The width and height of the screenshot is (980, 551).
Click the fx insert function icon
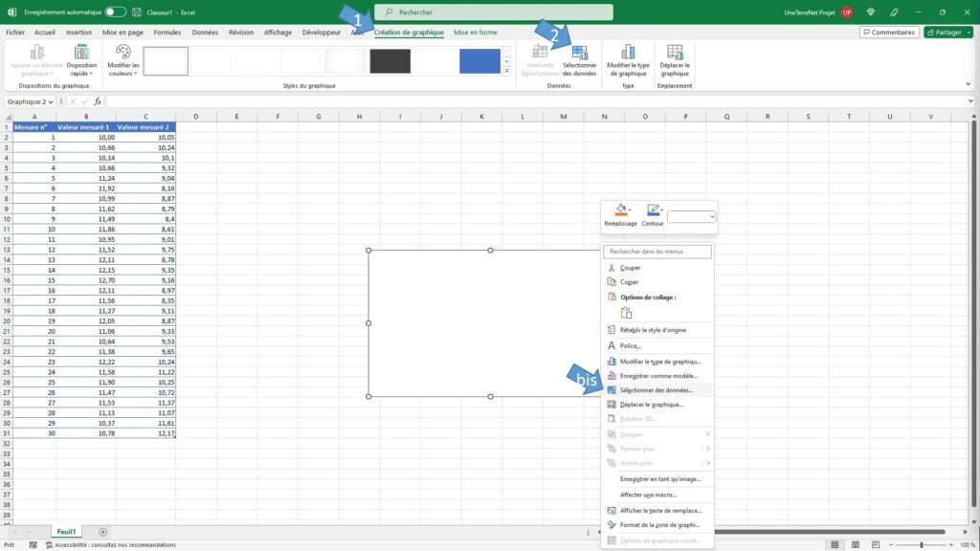pos(98,101)
